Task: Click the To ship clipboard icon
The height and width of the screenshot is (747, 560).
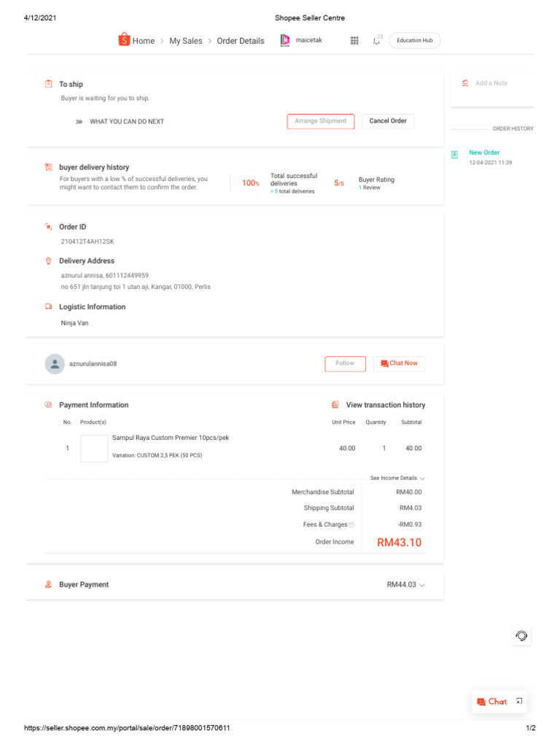Action: pos(49,85)
